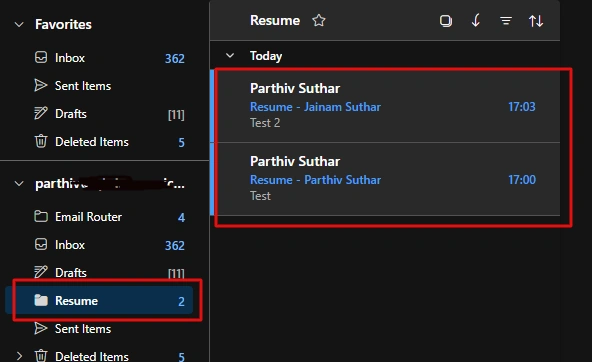
Task: Click the 17:03 timestamp on first email
Action: point(522,107)
